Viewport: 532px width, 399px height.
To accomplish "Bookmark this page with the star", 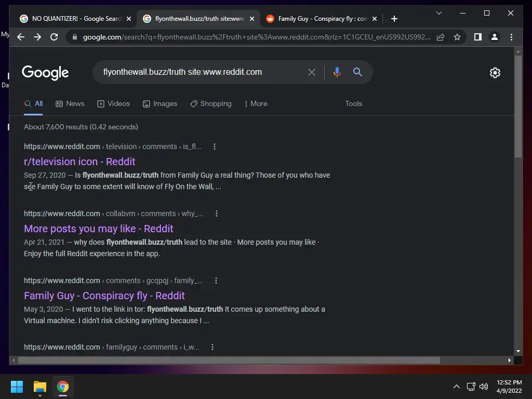I will (457, 37).
